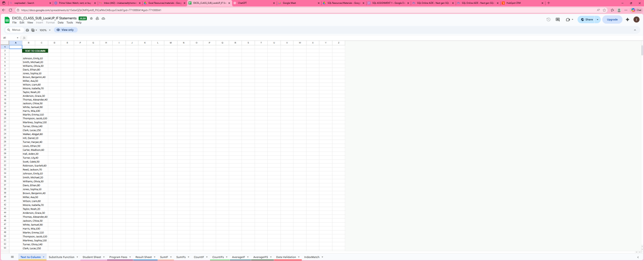Image resolution: width=644 pixels, height=261 pixels.
Task: Click the Google Sheets home logo
Action: pos(7,20)
